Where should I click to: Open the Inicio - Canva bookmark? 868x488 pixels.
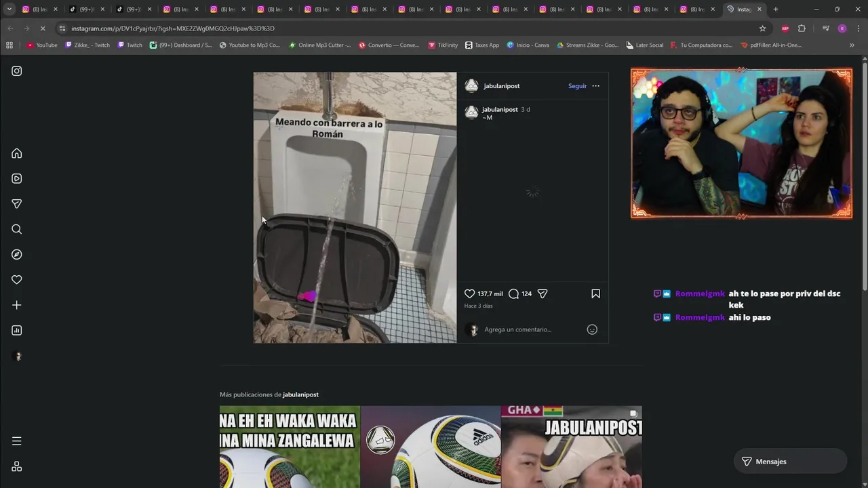(x=528, y=45)
